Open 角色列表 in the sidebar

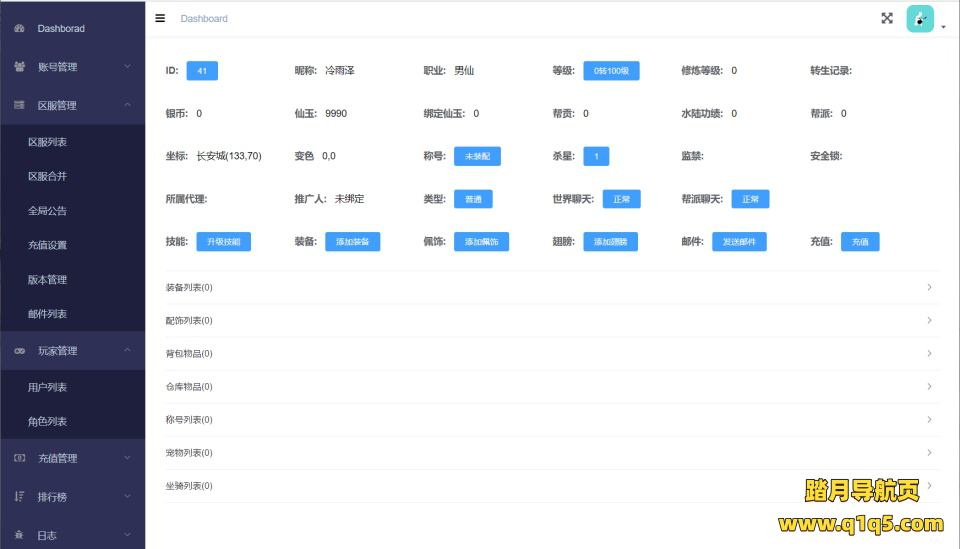click(x=48, y=422)
